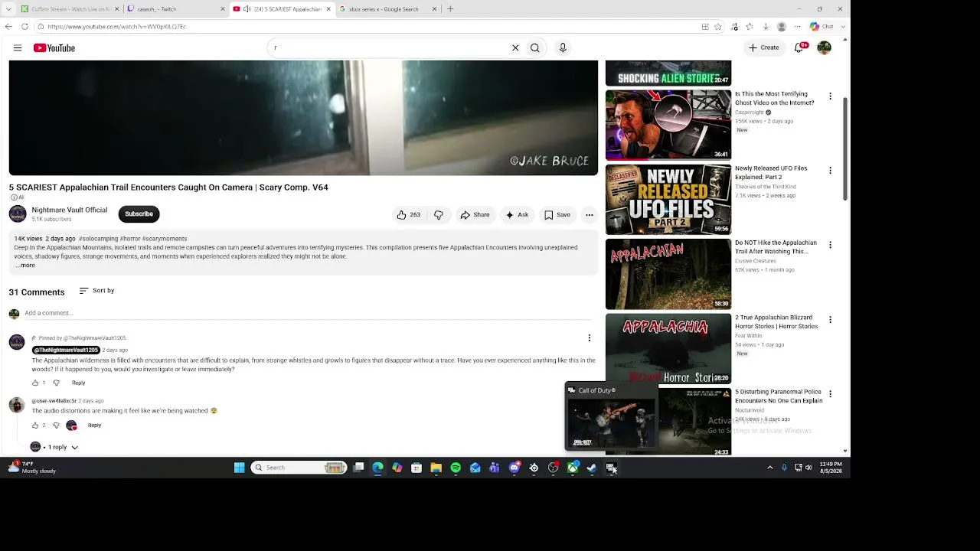Open pinned comment's action menu
This screenshot has width=980, height=551.
590,337
